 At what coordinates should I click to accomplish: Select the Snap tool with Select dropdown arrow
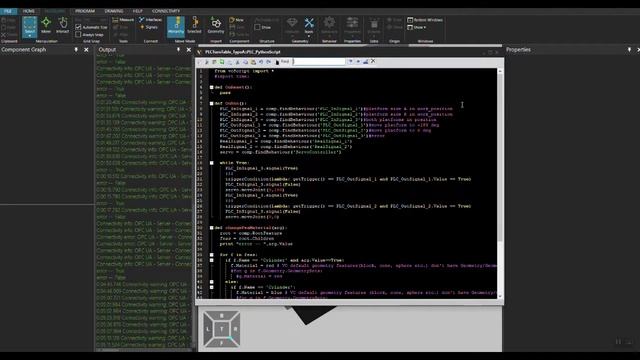(x=29, y=36)
